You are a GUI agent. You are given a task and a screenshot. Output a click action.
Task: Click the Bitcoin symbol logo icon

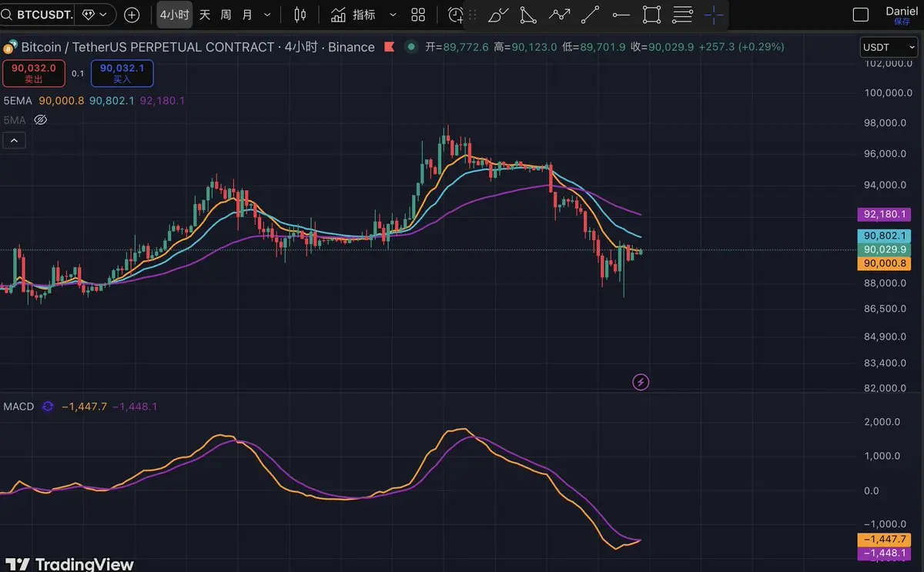tap(10, 47)
